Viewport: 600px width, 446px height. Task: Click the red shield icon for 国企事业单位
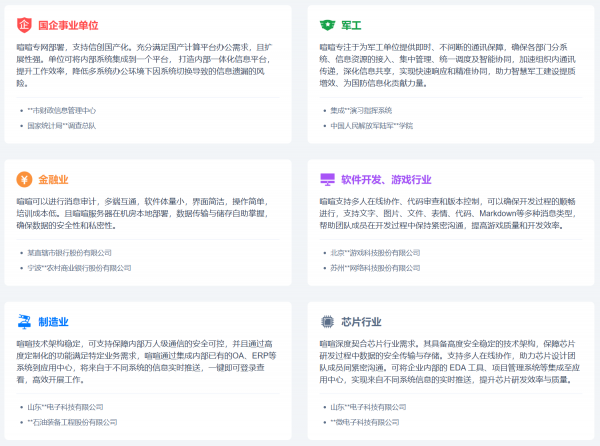click(24, 25)
